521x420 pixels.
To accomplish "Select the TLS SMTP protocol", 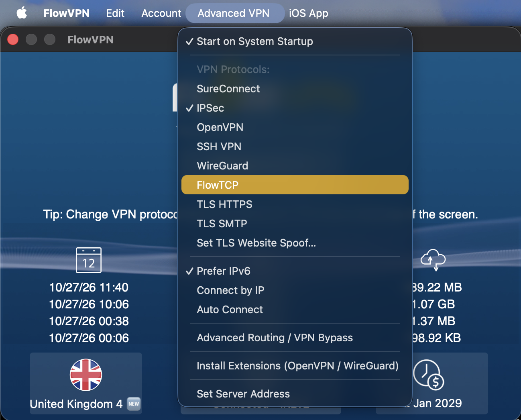I will (295, 224).
